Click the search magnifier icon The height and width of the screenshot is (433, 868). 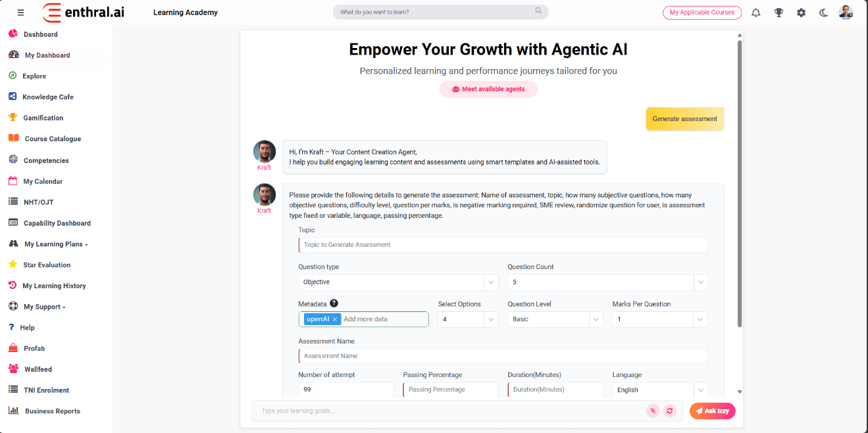pos(538,11)
